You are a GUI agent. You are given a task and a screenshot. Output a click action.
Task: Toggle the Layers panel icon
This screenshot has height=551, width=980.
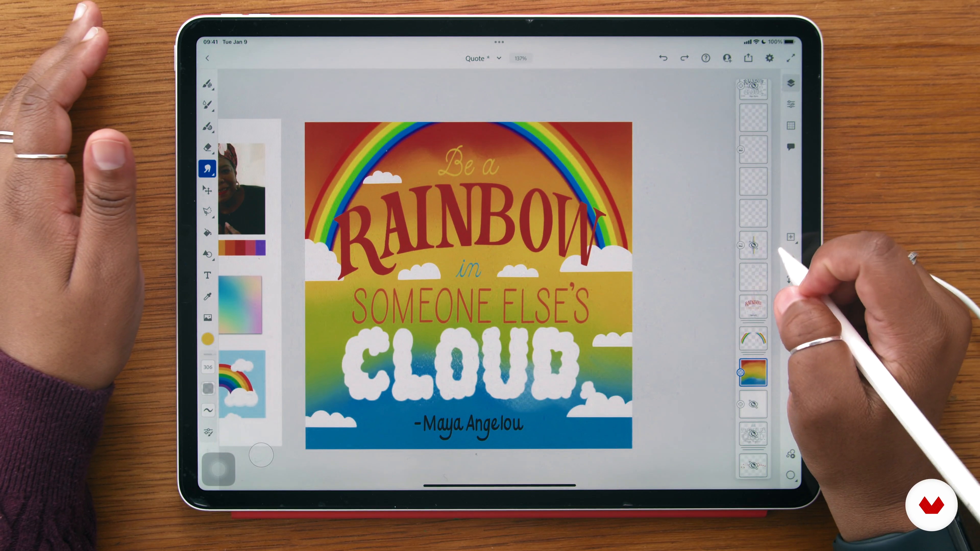pos(791,83)
